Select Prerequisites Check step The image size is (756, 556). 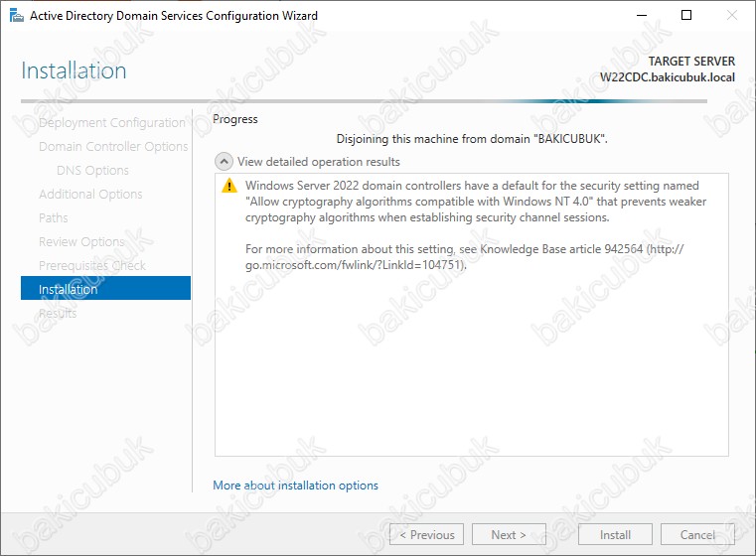coord(92,265)
